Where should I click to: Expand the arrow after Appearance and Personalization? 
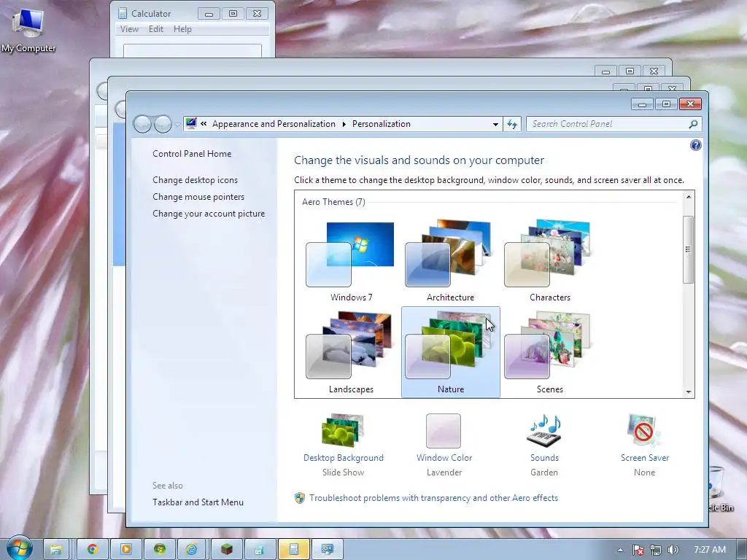click(344, 124)
